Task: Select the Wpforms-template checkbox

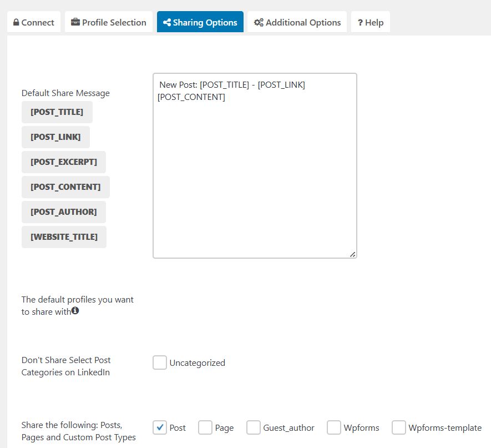Action: (x=399, y=427)
